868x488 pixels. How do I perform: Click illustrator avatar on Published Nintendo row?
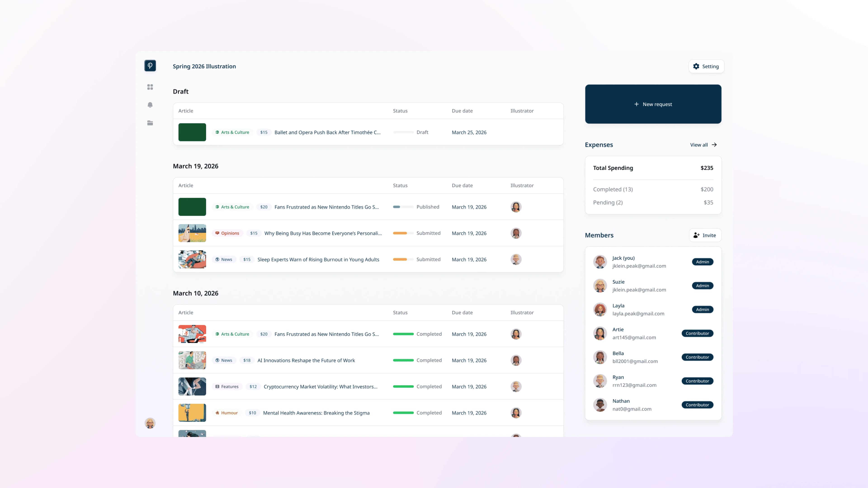(x=516, y=207)
